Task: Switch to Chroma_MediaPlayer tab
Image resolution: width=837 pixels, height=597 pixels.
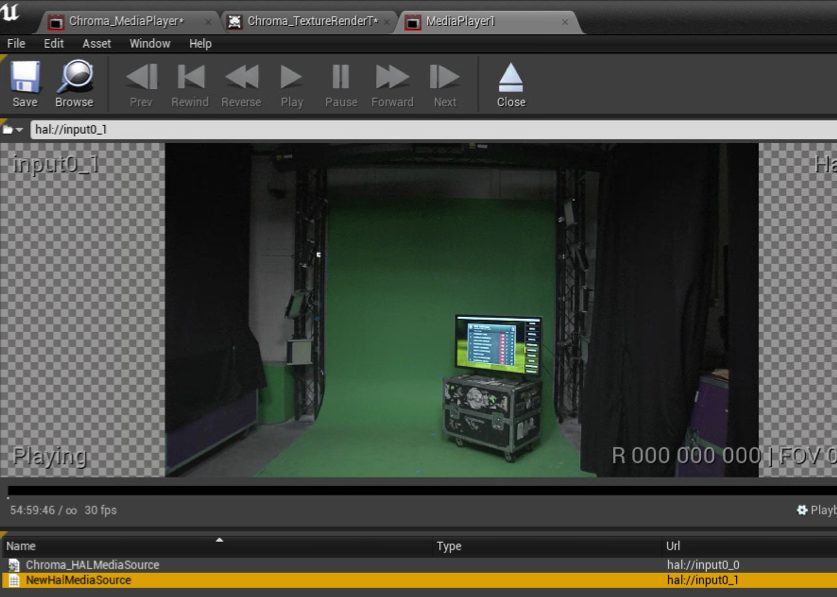Action: [126, 21]
